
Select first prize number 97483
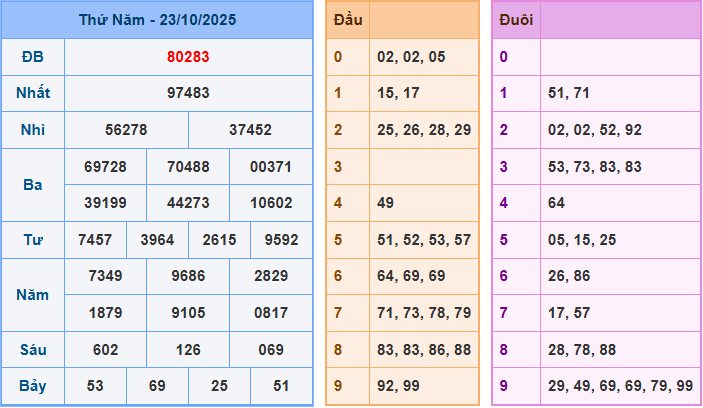pyautogui.click(x=188, y=93)
